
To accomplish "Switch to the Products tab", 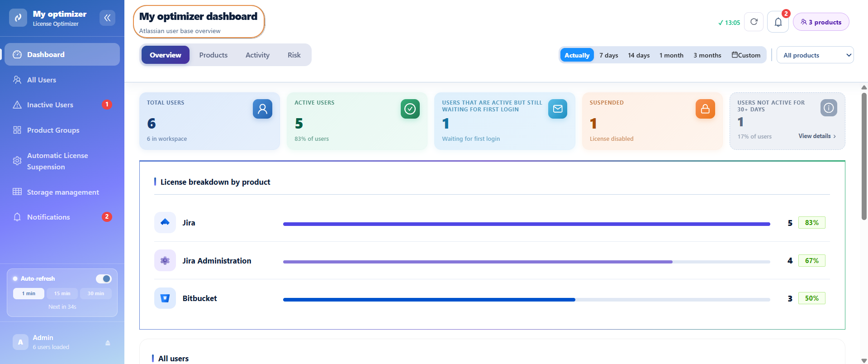I will (213, 55).
